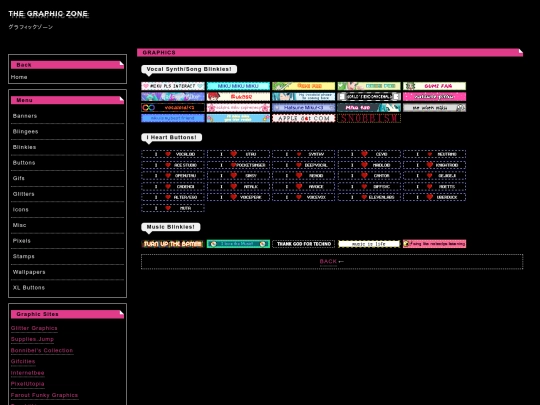Click 'TURN UP THE BPM' blinkie
The width and height of the screenshot is (540, 405).
(173, 244)
